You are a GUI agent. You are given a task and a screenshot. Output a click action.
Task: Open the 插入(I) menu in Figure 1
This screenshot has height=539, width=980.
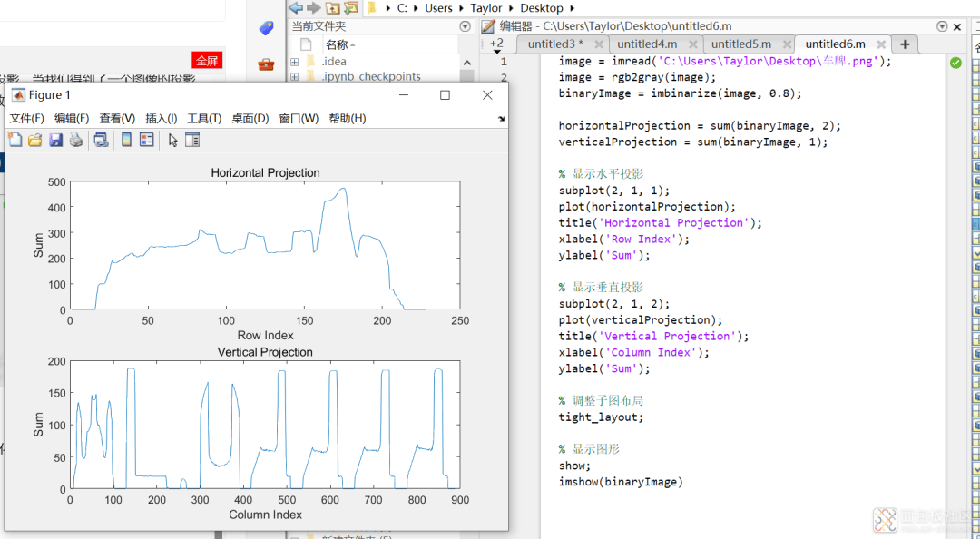[162, 119]
